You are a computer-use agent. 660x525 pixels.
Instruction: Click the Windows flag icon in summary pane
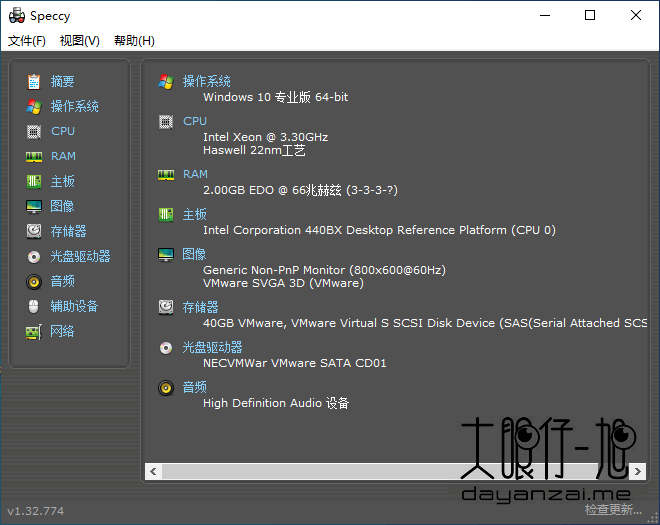click(x=166, y=82)
